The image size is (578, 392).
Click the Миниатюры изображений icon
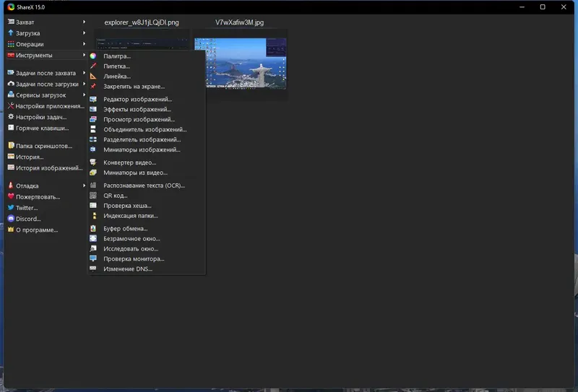93,149
